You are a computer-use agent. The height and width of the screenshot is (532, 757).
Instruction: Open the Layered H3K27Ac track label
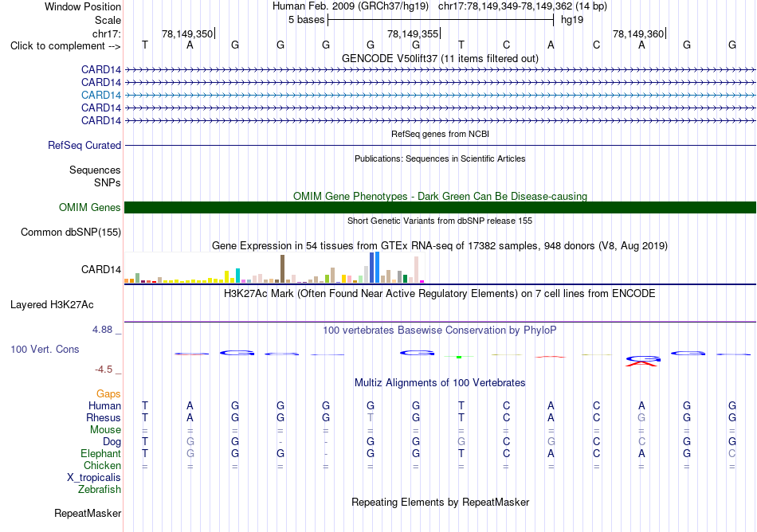(52, 305)
